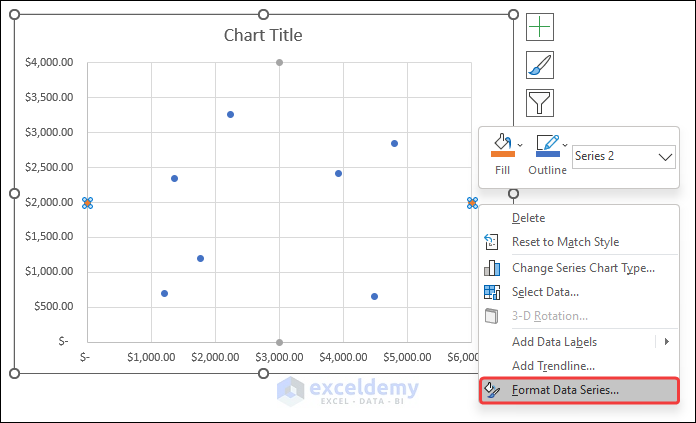Click the horizontal axis label $1,000.00

[x=151, y=357]
